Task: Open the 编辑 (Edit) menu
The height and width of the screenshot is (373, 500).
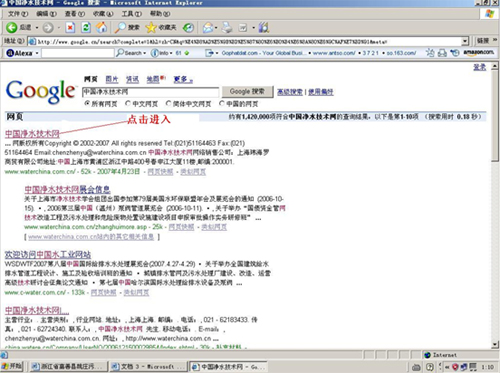Action: click(46, 14)
